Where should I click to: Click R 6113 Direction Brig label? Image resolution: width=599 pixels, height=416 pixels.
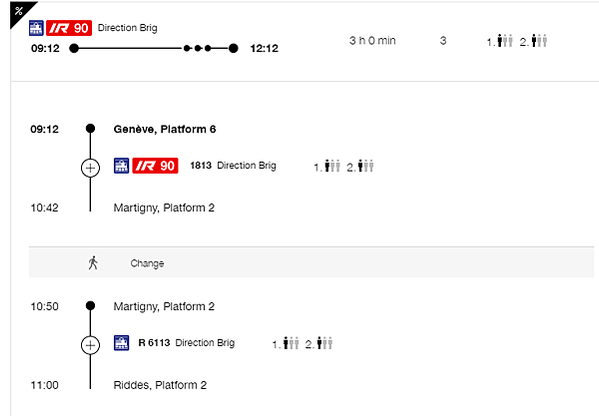[x=186, y=343]
